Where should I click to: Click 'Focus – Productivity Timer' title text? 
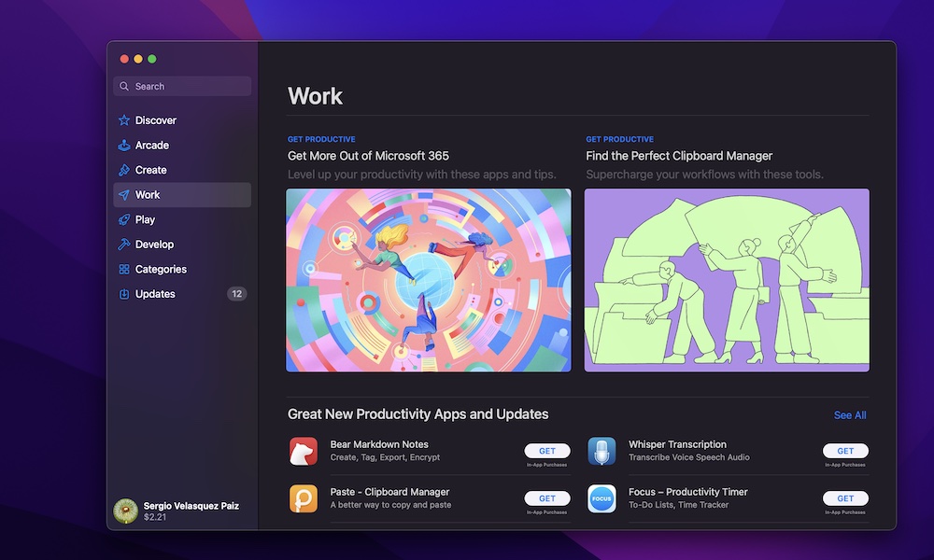tap(688, 492)
